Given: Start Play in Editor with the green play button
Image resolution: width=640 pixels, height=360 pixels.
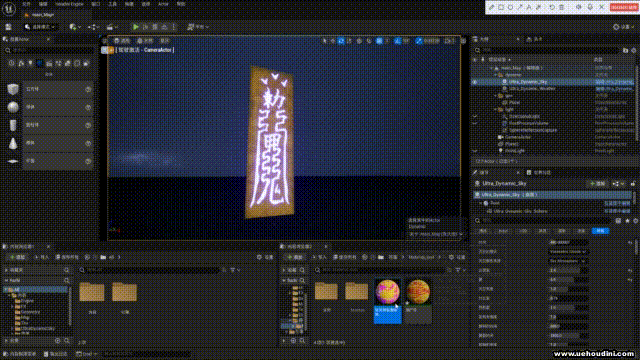Looking at the screenshot, I should pos(136,27).
